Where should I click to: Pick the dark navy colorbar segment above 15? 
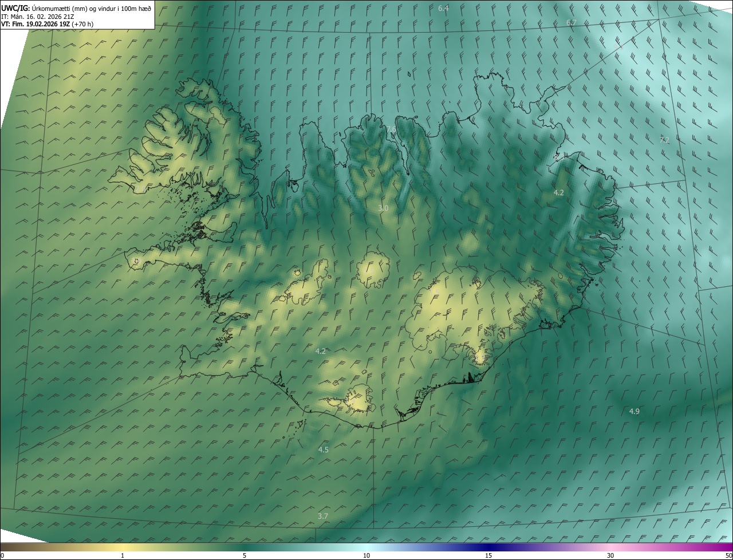point(488,547)
